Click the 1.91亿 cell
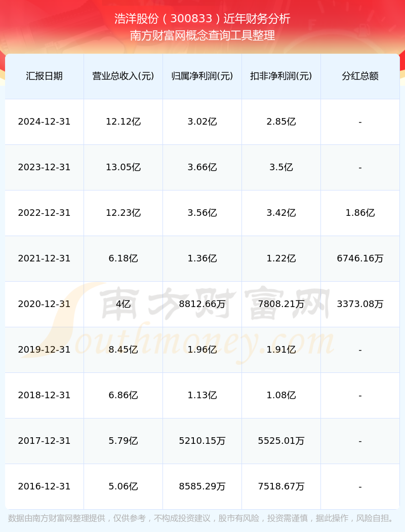This screenshot has height=532, width=405. (281, 350)
